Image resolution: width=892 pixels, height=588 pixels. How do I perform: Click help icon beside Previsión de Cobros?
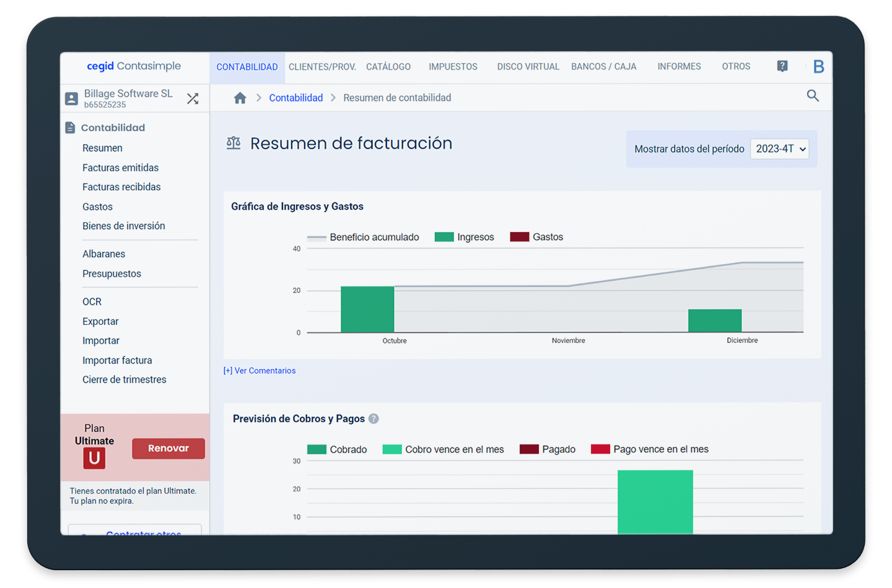[x=374, y=419]
